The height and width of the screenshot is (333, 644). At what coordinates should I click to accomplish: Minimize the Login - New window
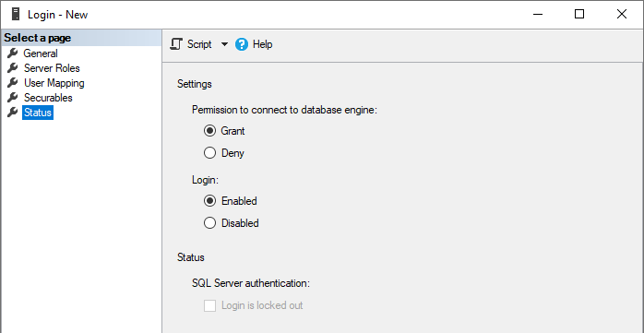click(538, 15)
